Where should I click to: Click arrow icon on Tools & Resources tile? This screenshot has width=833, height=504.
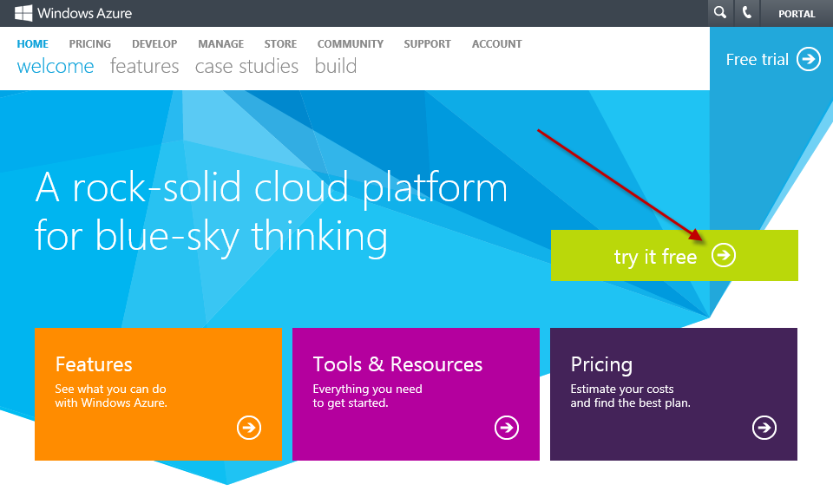[507, 428]
